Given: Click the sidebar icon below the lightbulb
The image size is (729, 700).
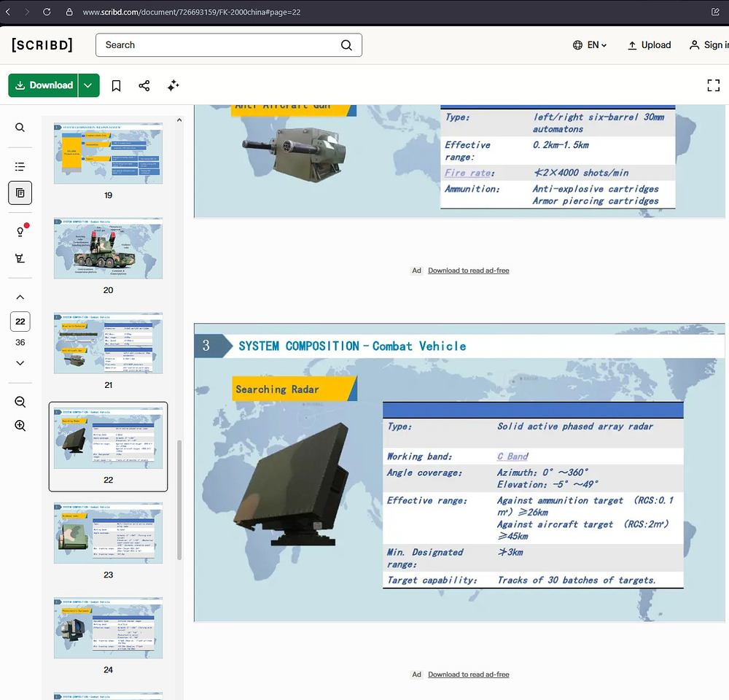Looking at the screenshot, I should (x=20, y=258).
